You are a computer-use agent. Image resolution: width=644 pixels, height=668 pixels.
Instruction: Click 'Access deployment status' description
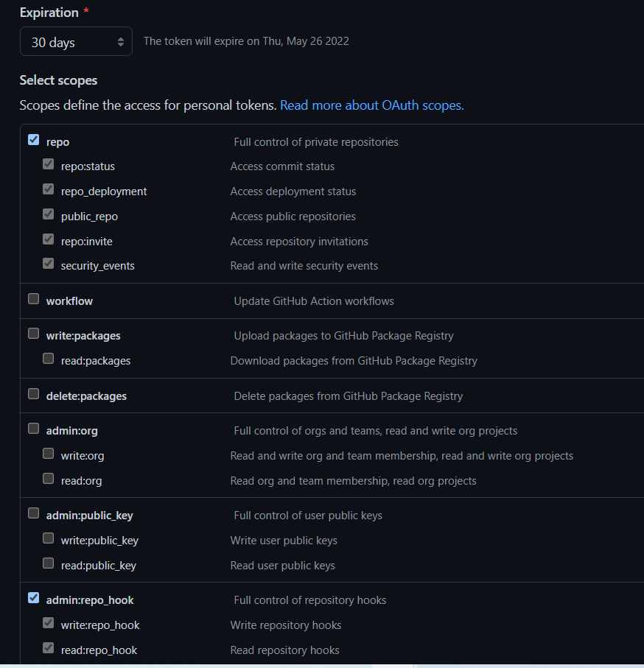click(293, 191)
